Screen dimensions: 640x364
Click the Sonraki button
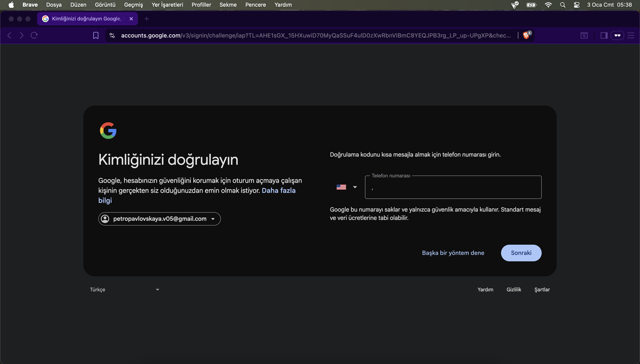coord(521,253)
